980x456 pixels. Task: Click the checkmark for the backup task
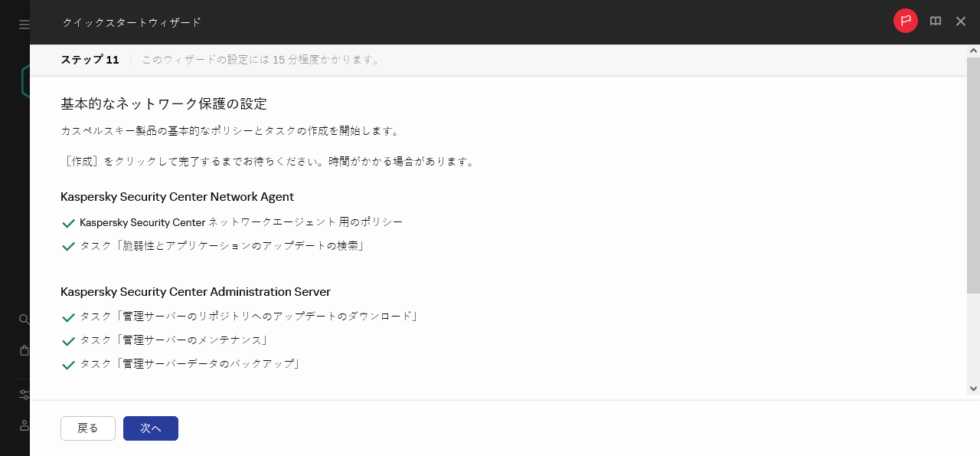(x=68, y=365)
